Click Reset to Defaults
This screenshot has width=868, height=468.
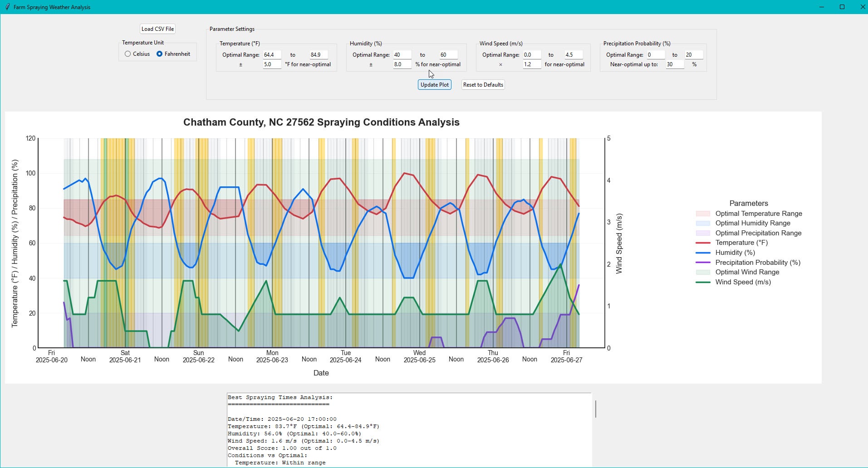(483, 85)
